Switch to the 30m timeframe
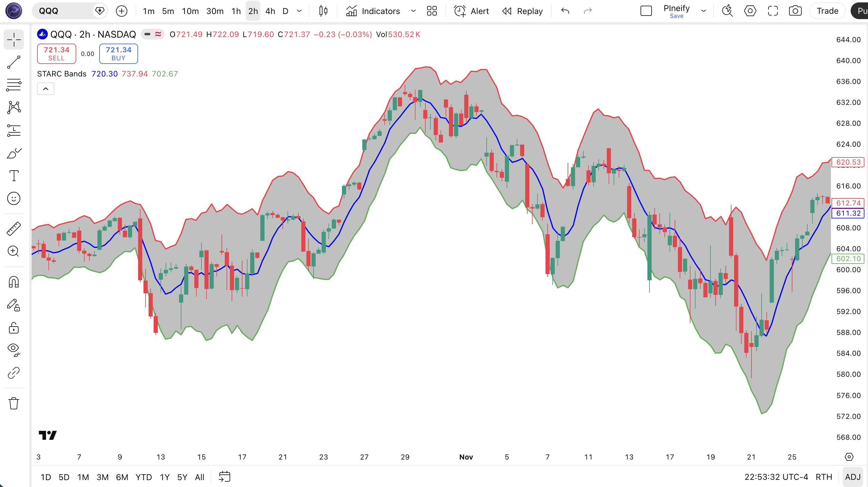 (x=215, y=11)
